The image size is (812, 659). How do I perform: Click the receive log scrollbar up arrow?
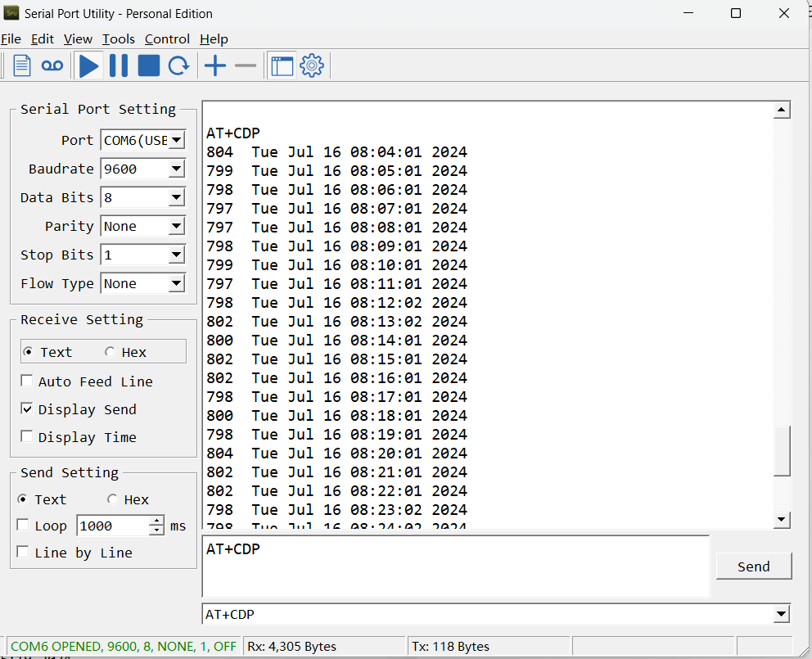click(782, 110)
